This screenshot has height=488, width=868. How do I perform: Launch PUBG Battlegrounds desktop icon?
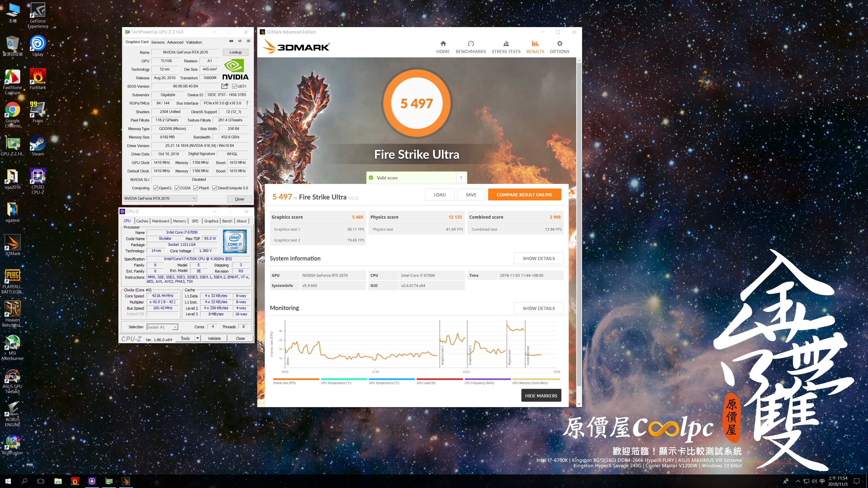(12, 281)
